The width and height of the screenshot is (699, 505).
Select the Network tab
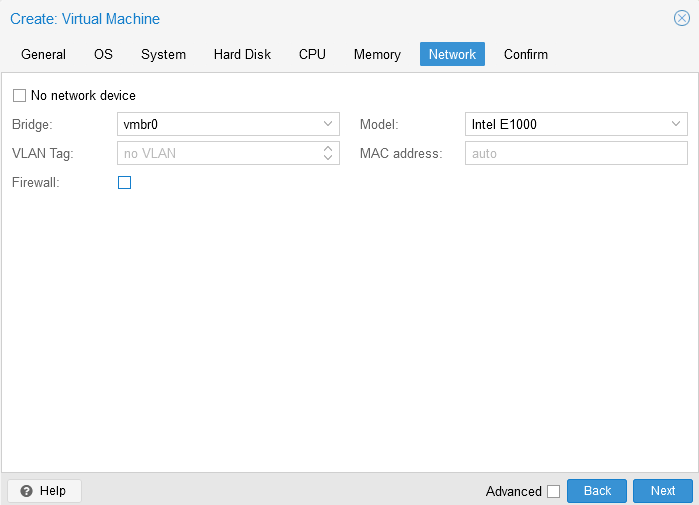coord(452,54)
